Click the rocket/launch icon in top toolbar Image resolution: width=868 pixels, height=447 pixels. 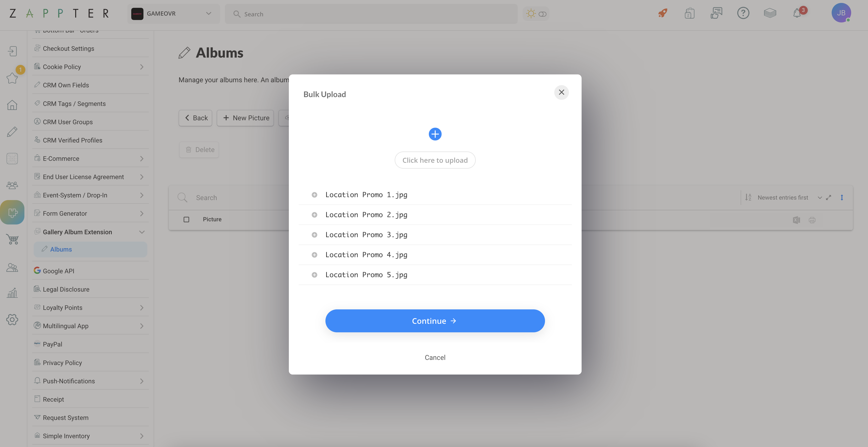tap(663, 13)
